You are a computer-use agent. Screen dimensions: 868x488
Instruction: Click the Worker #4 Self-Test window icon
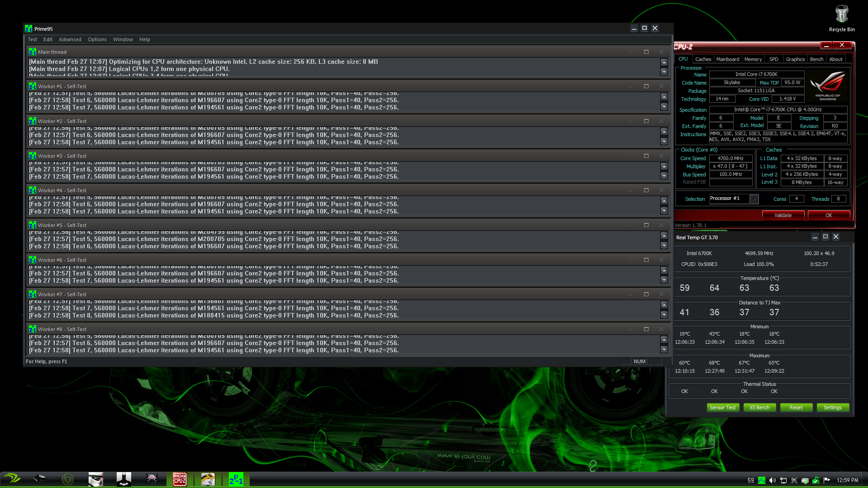point(33,190)
